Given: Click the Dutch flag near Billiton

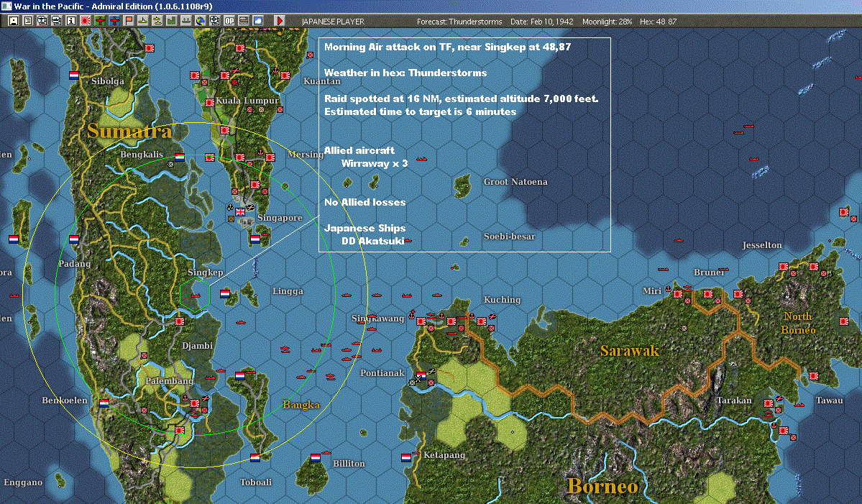Looking at the screenshot, I should [315, 457].
